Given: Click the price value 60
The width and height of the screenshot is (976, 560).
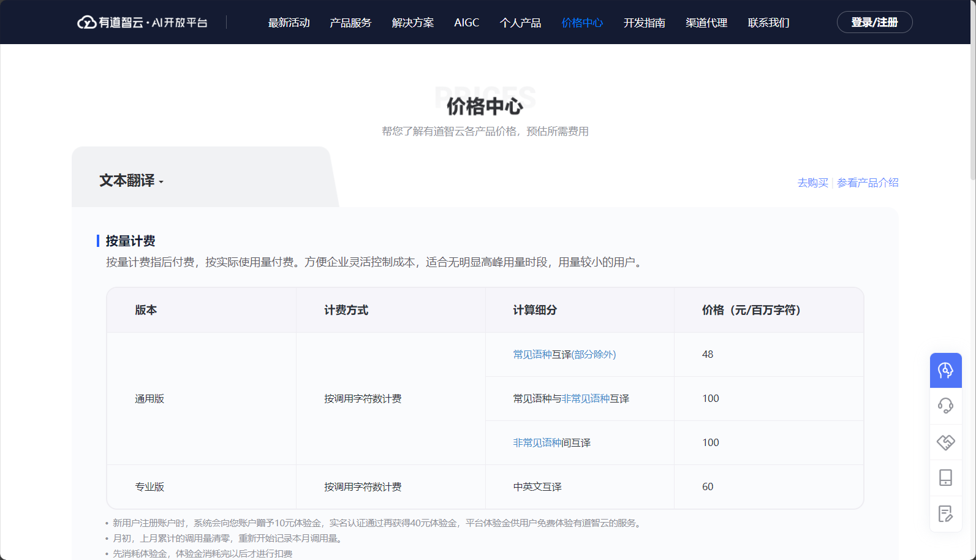Looking at the screenshot, I should 708,487.
